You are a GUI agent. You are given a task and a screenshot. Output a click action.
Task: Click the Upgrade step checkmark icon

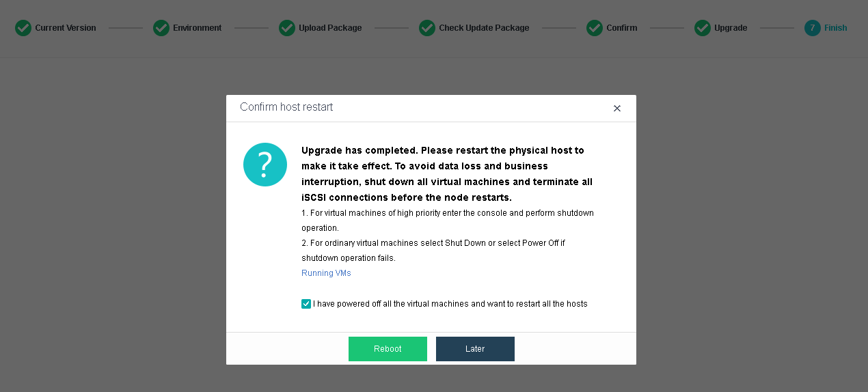point(703,28)
